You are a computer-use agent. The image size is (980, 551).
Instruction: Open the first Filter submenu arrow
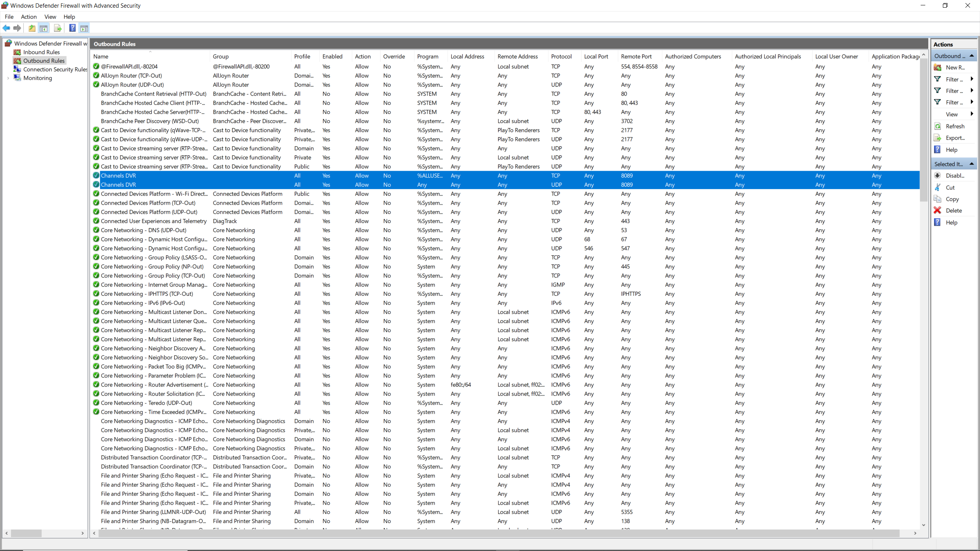[x=972, y=79]
